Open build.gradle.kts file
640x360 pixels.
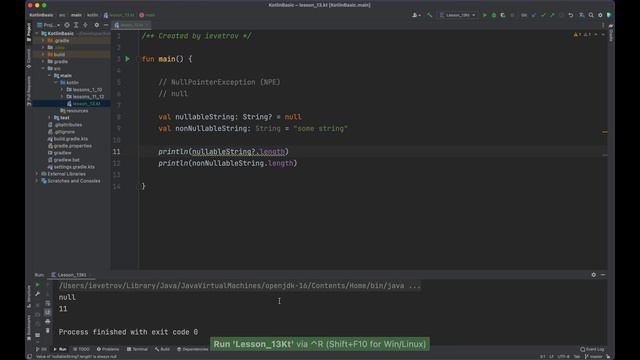point(67,139)
